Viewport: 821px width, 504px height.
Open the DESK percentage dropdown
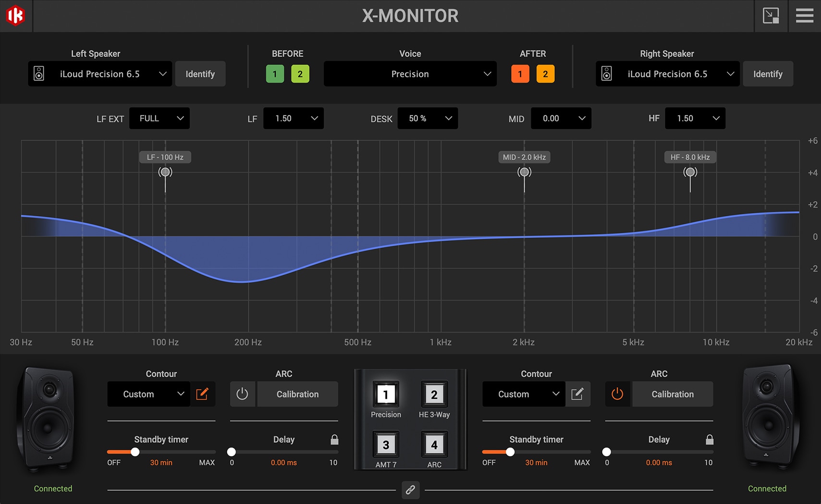[x=427, y=119]
